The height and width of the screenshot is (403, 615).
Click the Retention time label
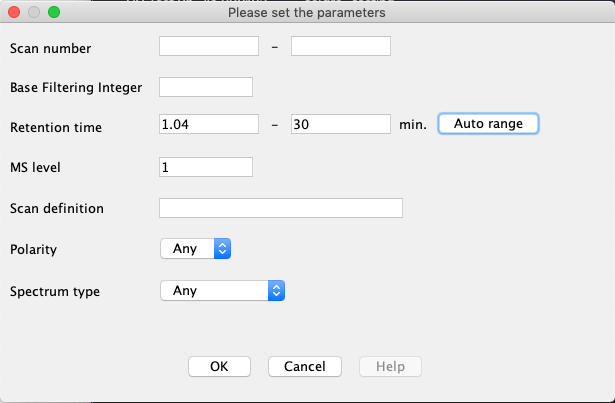tap(56, 127)
